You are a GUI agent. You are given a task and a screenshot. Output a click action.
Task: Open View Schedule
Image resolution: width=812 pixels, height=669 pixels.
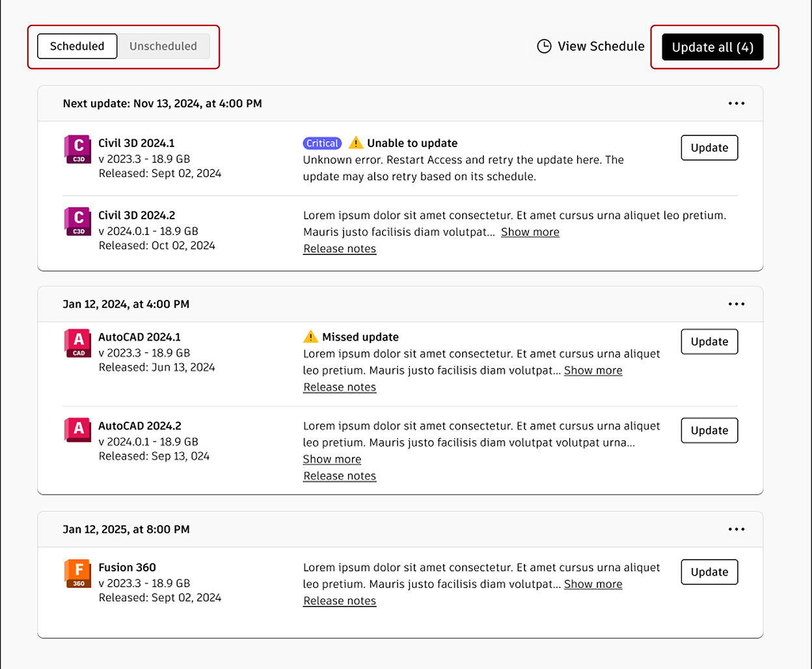(591, 46)
